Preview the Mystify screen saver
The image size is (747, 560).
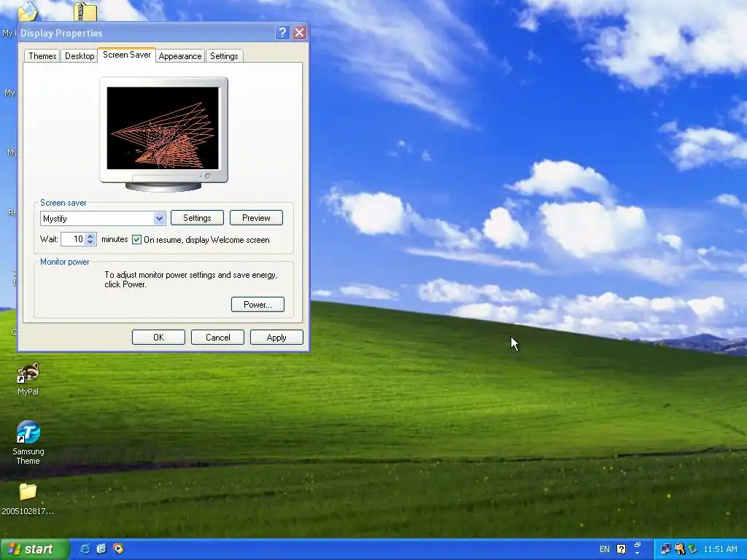pyautogui.click(x=256, y=217)
